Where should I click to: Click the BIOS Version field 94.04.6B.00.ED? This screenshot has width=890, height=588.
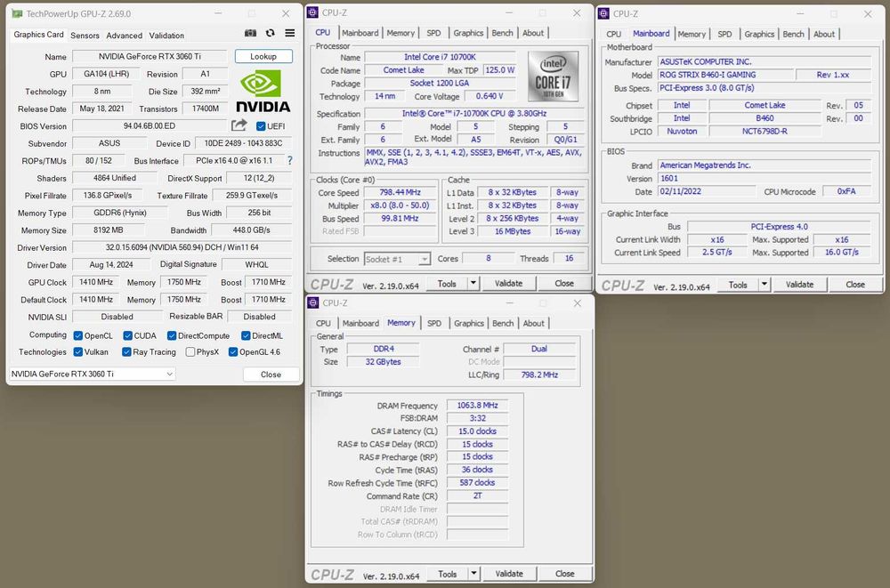click(150, 126)
